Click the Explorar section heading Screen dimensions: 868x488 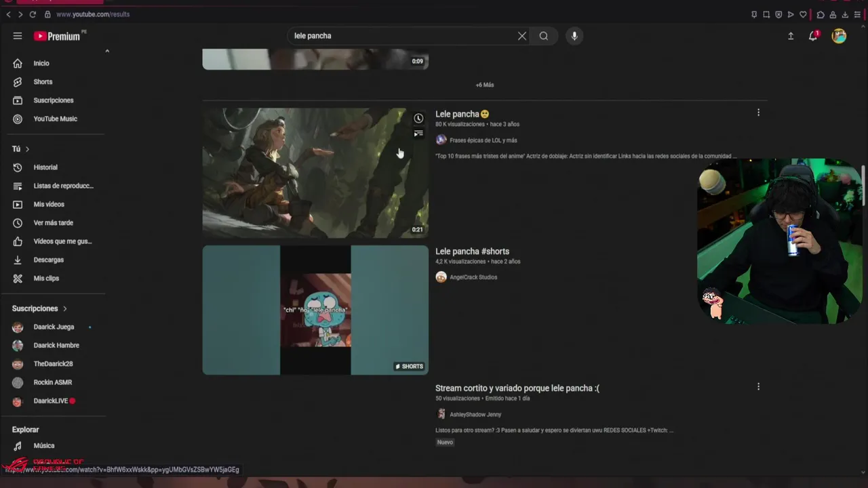coord(25,430)
